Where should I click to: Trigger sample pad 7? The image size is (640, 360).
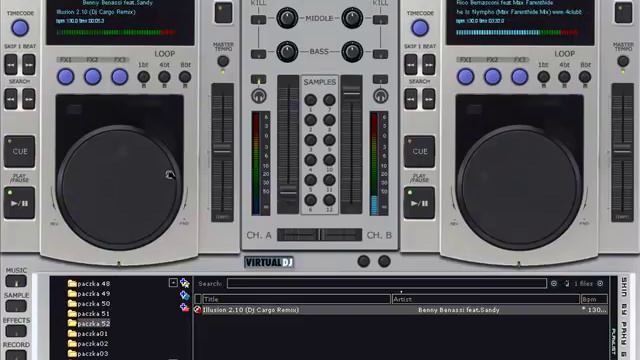329,100
